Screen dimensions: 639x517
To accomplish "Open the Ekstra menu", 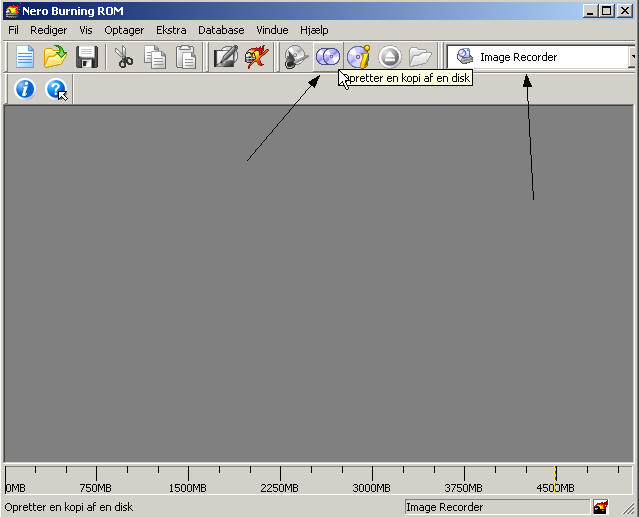I will pos(171,30).
